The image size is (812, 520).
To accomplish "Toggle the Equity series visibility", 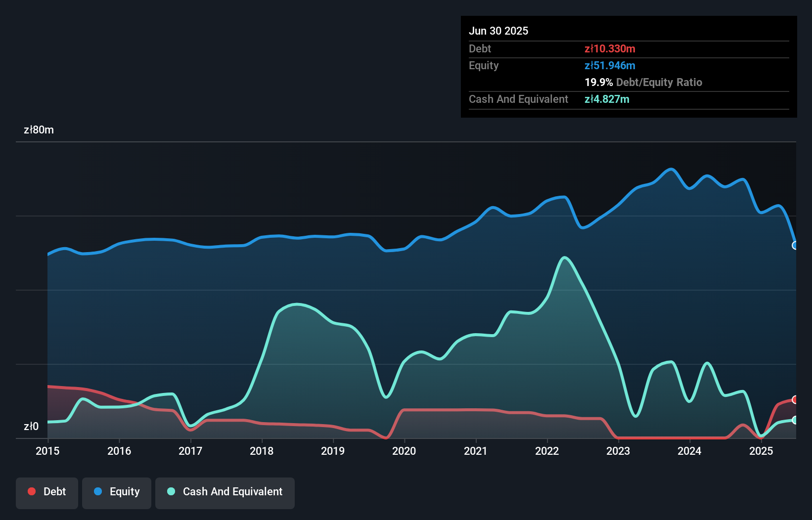I will click(x=117, y=492).
